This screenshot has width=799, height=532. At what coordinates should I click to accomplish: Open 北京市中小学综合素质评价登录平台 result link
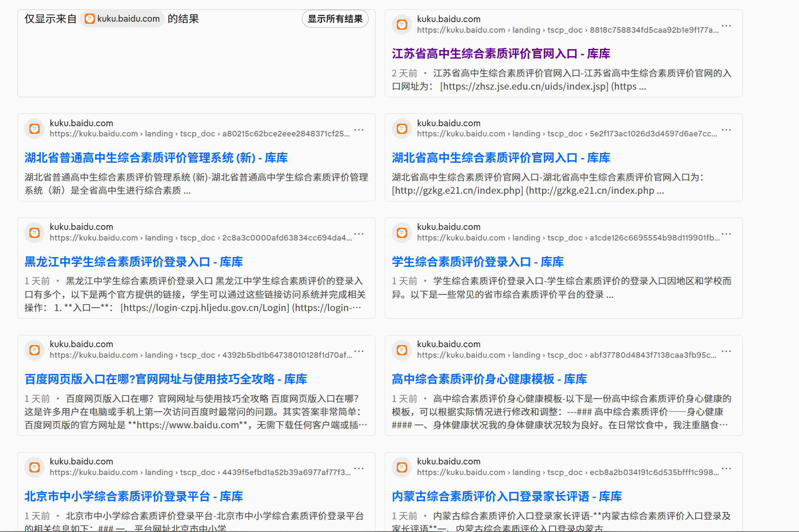click(x=134, y=496)
